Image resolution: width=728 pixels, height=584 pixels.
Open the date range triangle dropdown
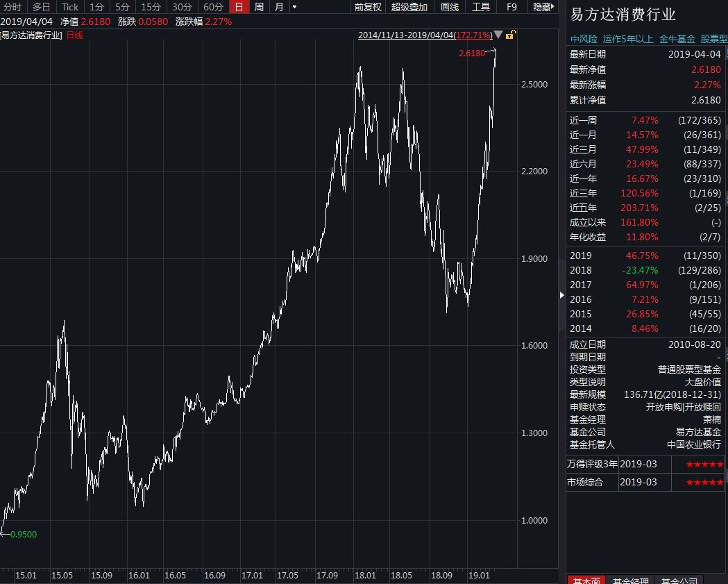[x=498, y=35]
